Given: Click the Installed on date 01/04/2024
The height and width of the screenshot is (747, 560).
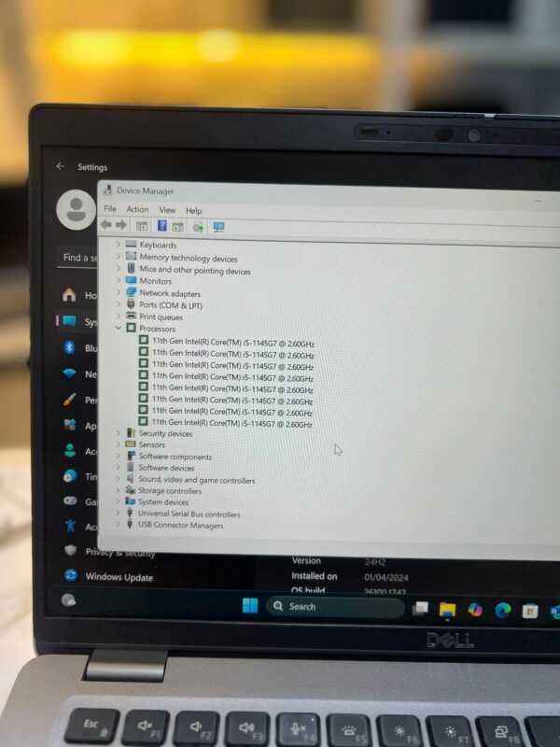Looking at the screenshot, I should pyautogui.click(x=386, y=577).
